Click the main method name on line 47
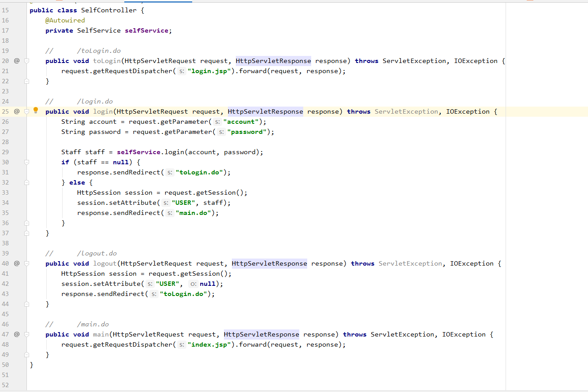The image size is (588, 392). (101, 334)
